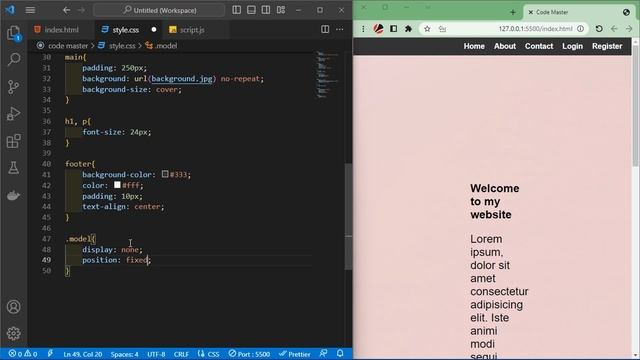Viewport: 640px width, 360px height.
Task: Open the browser extensions puzzle icon
Action: (408, 29)
